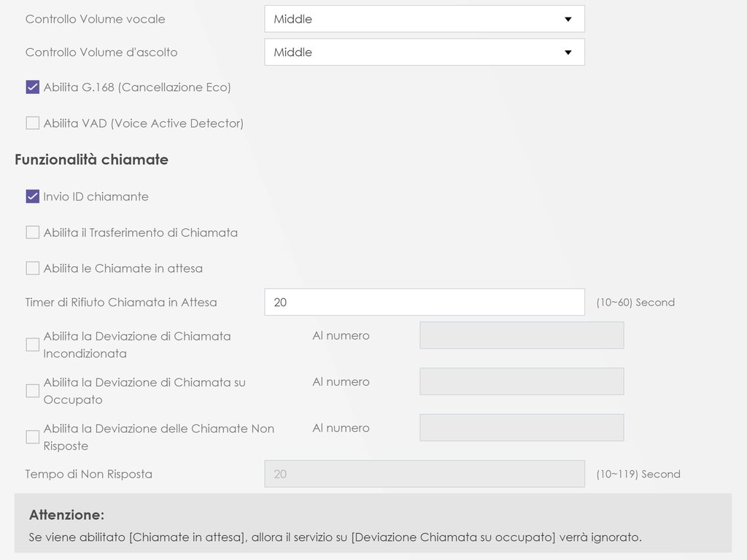
Task: Enable le Chiamate in attesa checkbox
Action: pyautogui.click(x=33, y=268)
